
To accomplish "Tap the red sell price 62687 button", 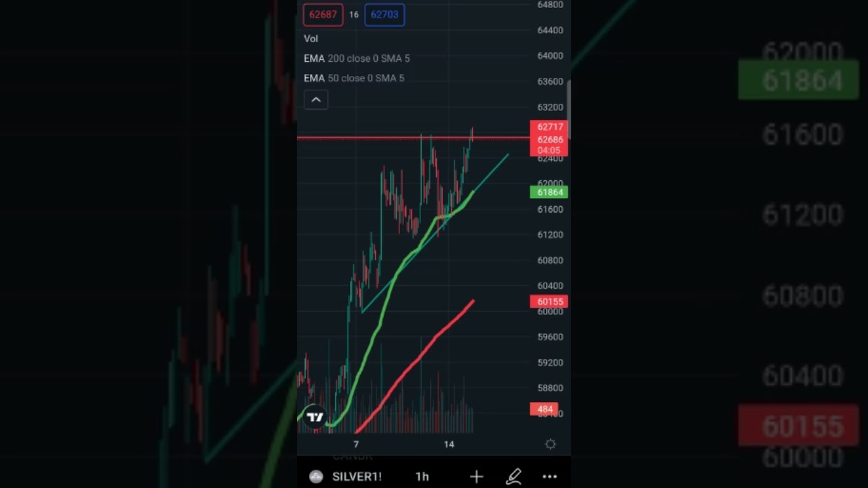I will click(323, 14).
